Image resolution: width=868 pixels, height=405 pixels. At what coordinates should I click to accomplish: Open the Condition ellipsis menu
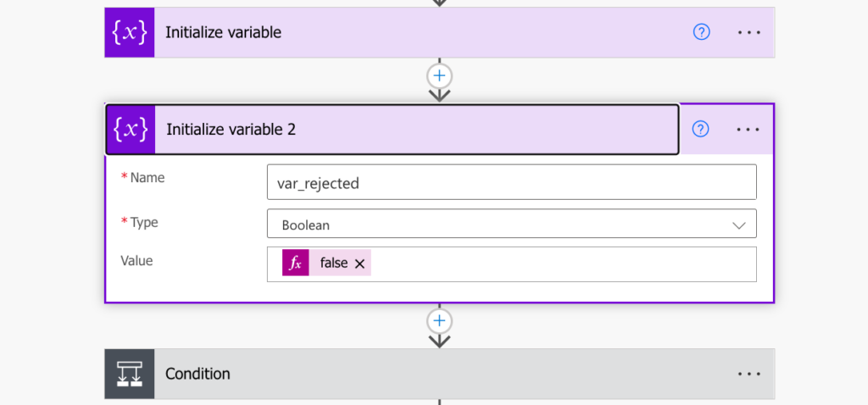749,374
